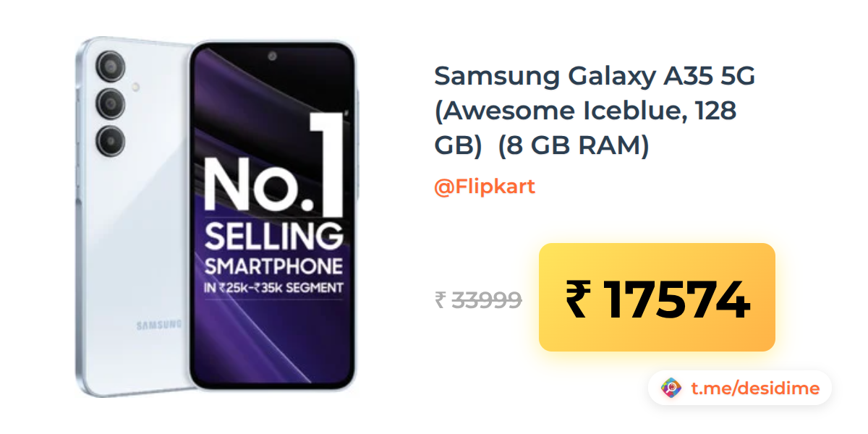Click the front punch-hole selfie camera

click(272, 55)
